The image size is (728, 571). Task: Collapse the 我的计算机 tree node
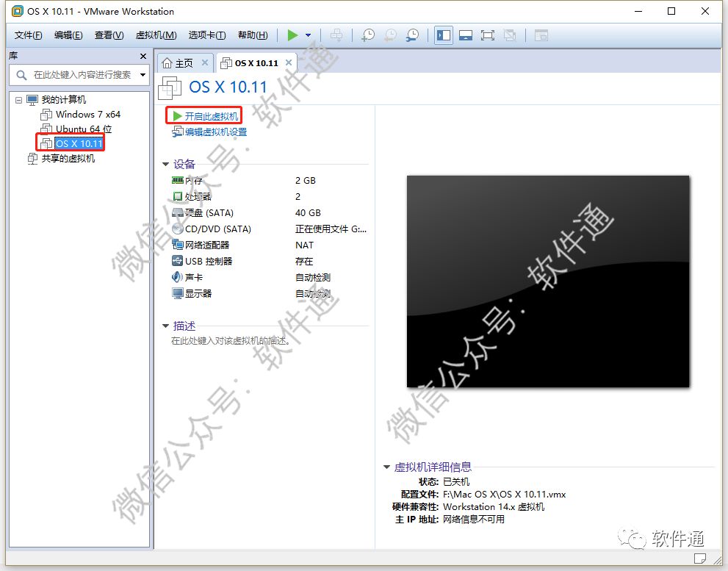pos(18,100)
